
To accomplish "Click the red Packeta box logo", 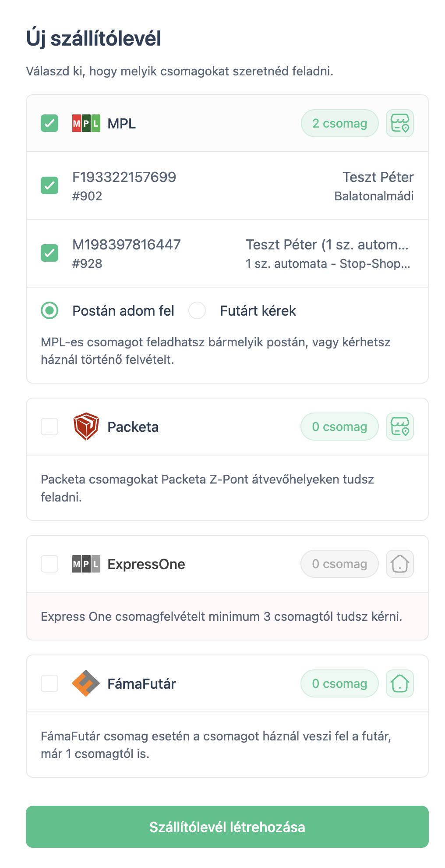I will (86, 427).
